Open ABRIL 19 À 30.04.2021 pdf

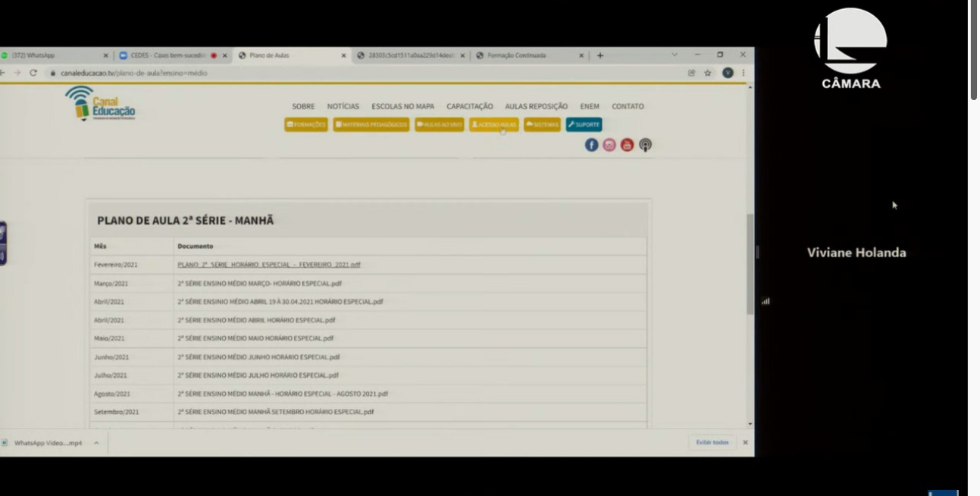[x=280, y=301]
